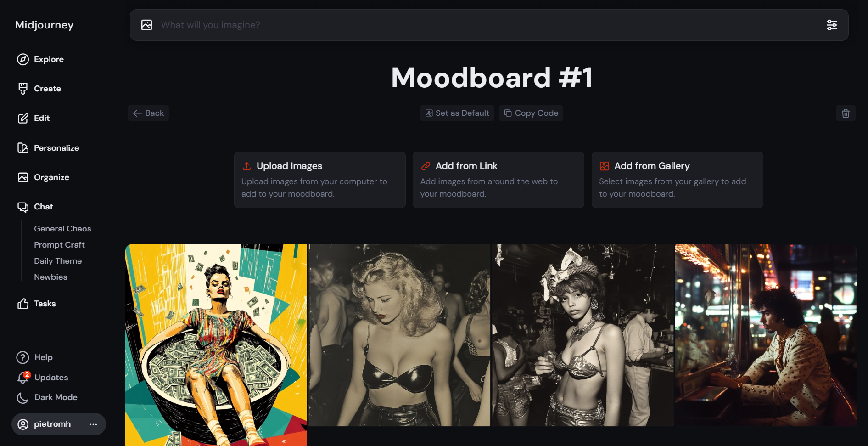Open the Edit pencil icon
Screen dimensions: 868x446
pyautogui.click(x=23, y=118)
